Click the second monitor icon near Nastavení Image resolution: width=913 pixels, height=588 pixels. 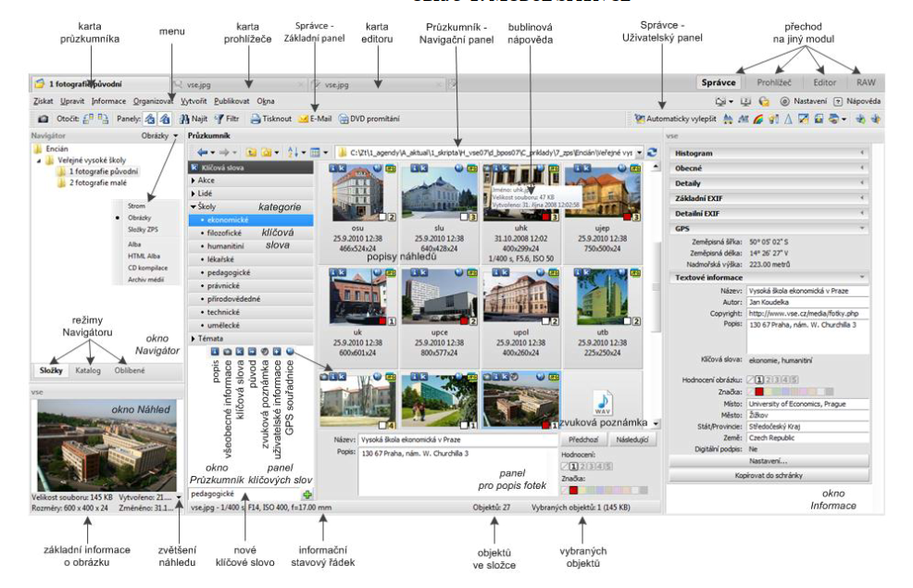745,101
